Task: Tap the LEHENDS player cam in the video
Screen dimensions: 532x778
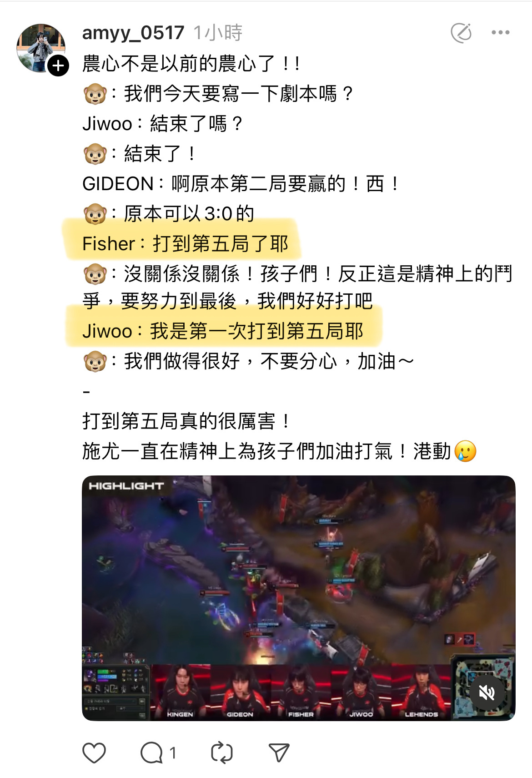Action: [x=421, y=692]
